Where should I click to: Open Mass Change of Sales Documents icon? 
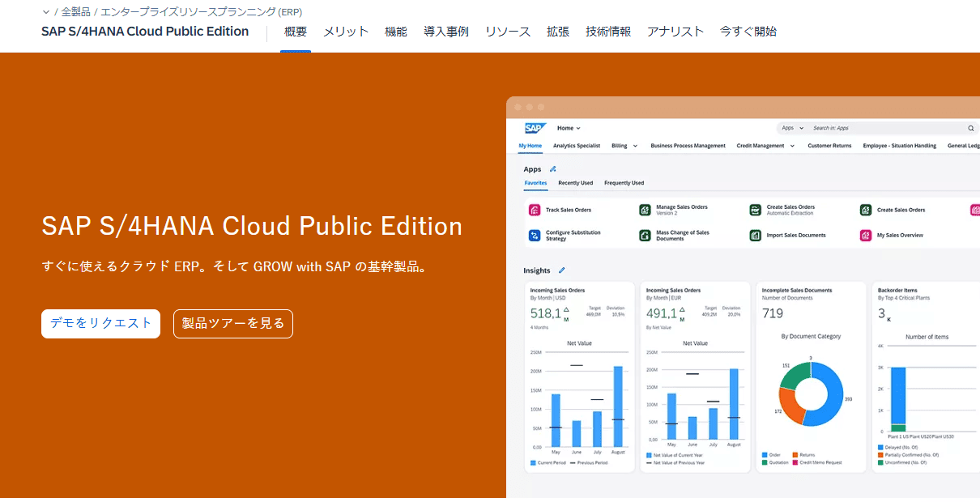click(x=645, y=236)
